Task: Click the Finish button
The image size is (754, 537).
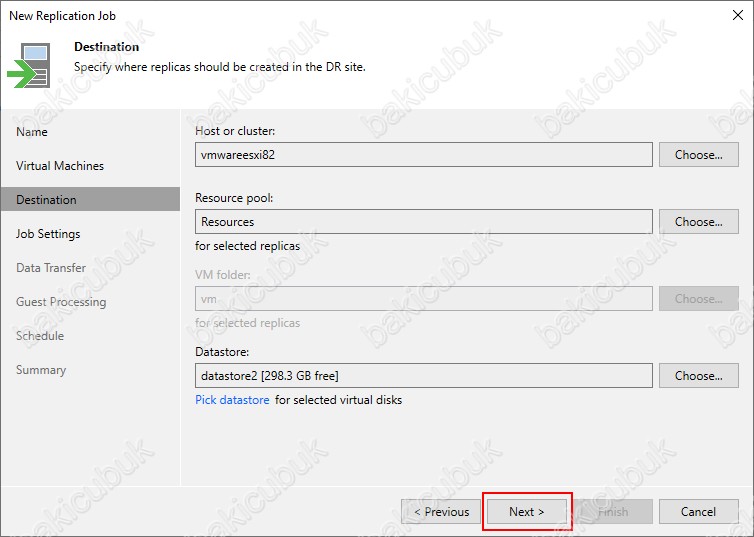Action: tap(613, 512)
